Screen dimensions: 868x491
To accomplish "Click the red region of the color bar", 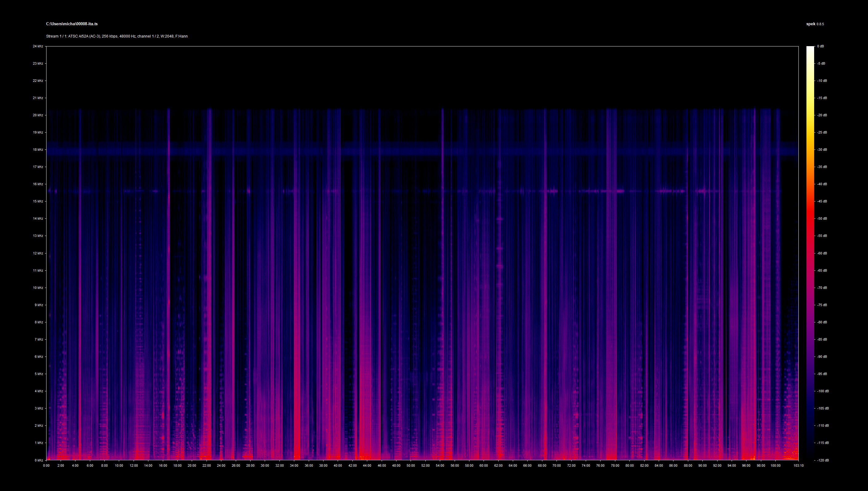I will pos(810,216).
